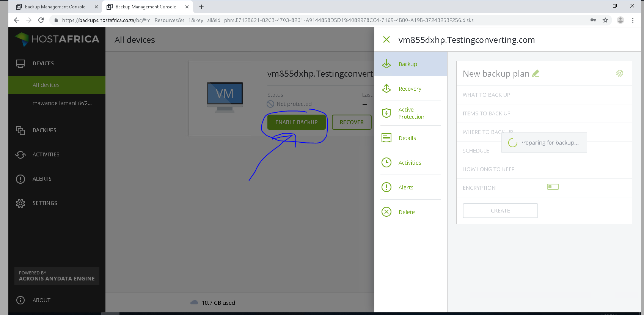Click the About info icon
The width and height of the screenshot is (644, 315).
[20, 300]
